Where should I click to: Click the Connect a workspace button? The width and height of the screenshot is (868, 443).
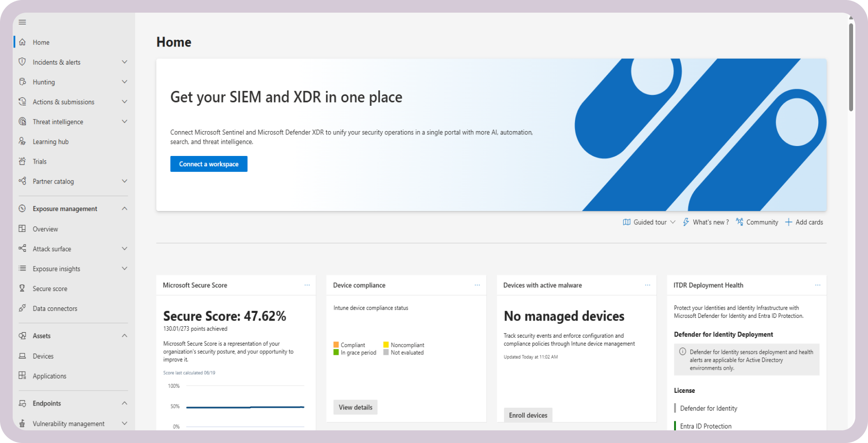pyautogui.click(x=208, y=164)
